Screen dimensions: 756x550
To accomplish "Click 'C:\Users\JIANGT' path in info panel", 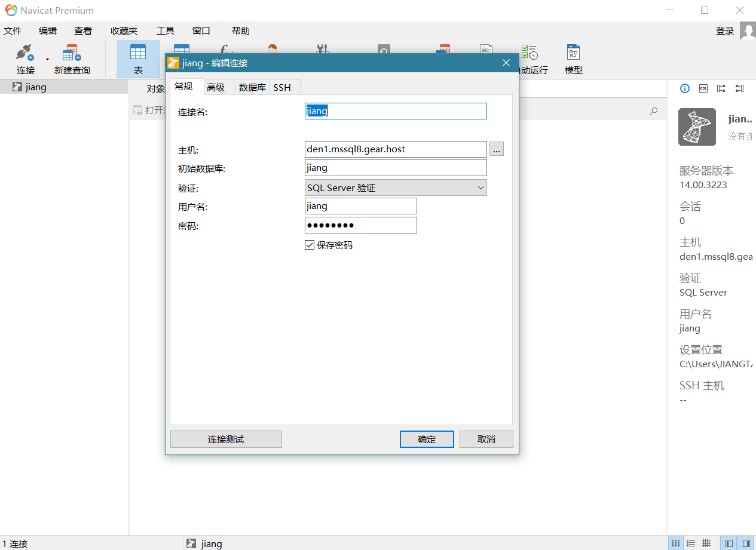I will coord(717,364).
